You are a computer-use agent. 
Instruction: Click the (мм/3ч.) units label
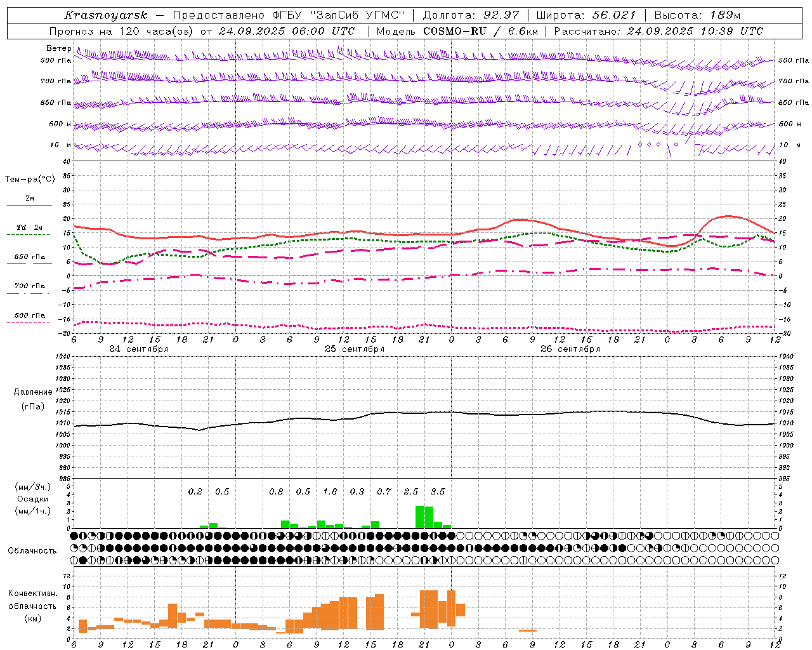tap(32, 487)
